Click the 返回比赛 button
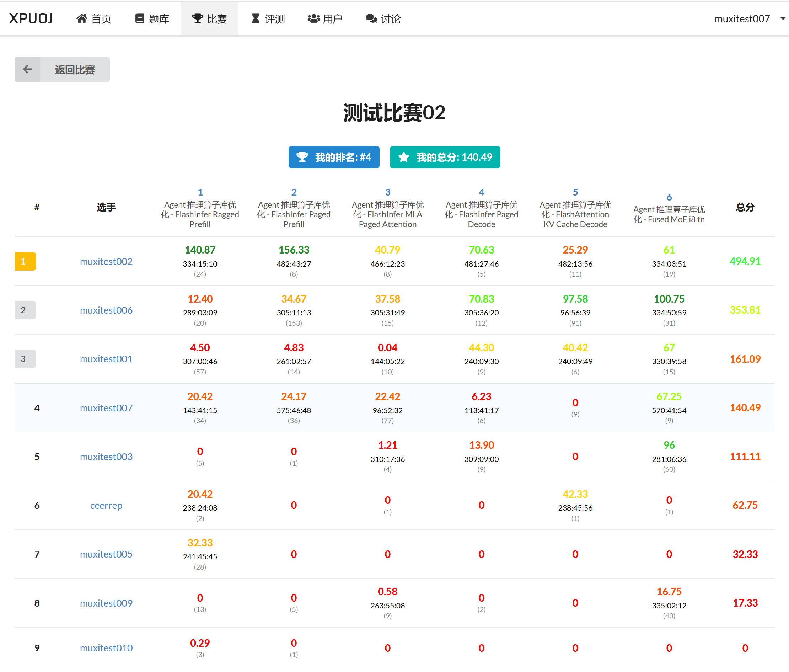This screenshot has height=672, width=789. click(62, 69)
